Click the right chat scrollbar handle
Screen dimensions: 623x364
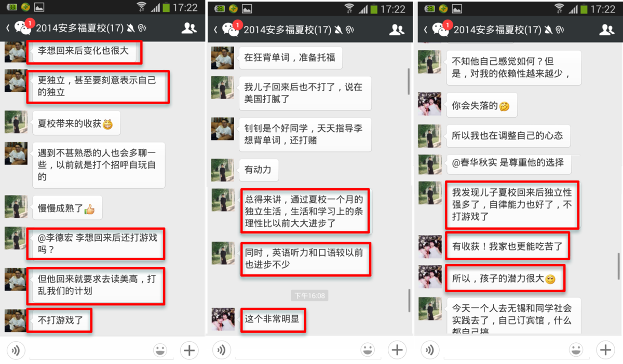click(x=618, y=265)
